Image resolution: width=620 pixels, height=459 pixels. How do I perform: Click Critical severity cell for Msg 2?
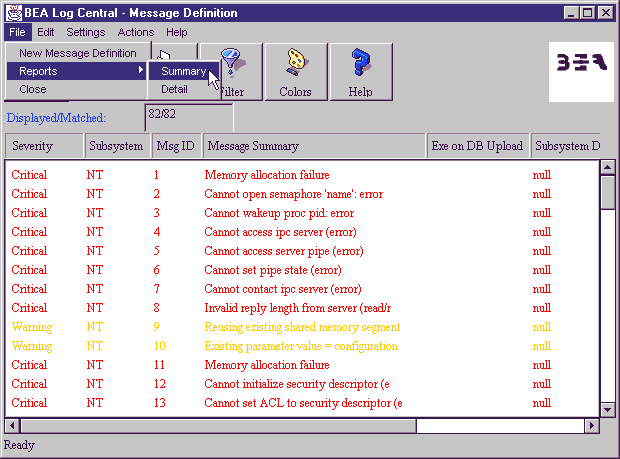[29, 194]
